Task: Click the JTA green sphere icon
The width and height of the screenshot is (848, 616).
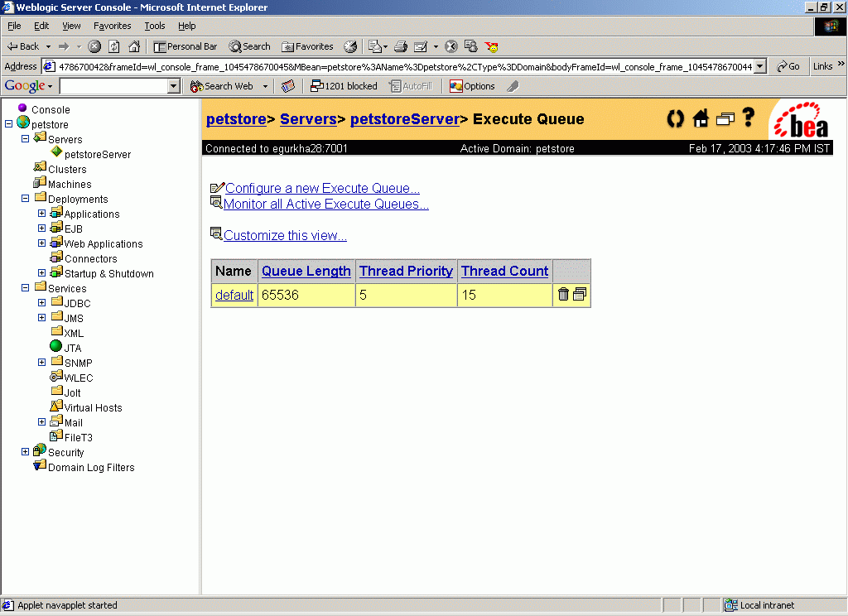Action: coord(55,345)
